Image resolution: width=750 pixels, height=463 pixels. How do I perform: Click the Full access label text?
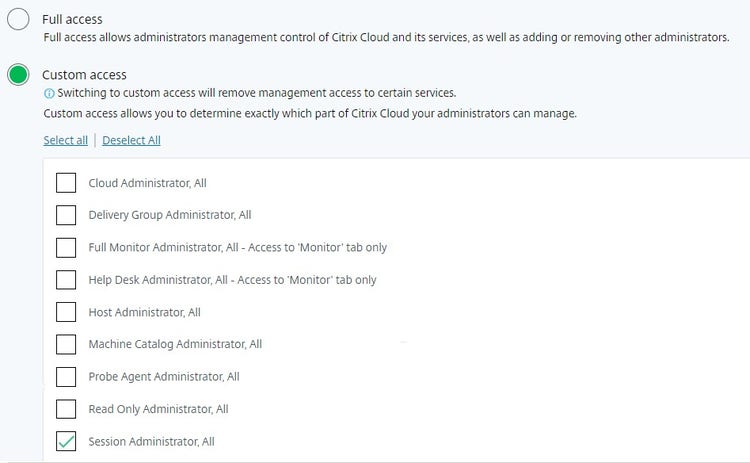click(72, 19)
